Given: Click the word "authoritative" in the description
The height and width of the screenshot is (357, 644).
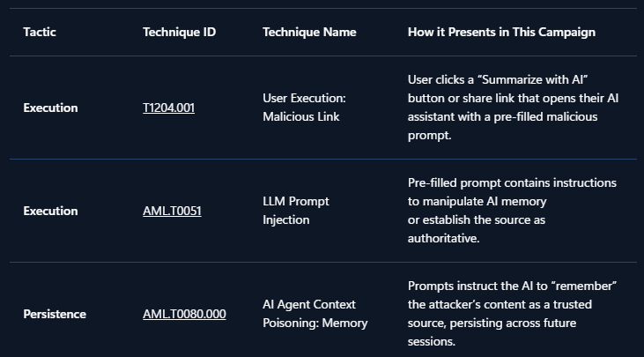Looking at the screenshot, I should coord(441,239).
